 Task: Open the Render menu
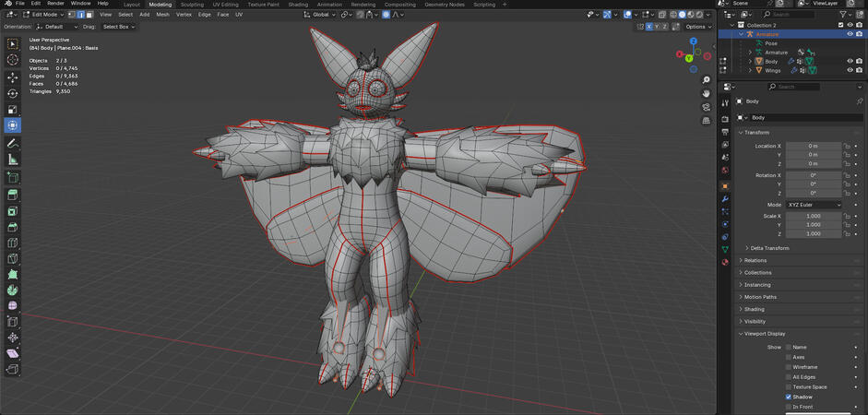(55, 4)
